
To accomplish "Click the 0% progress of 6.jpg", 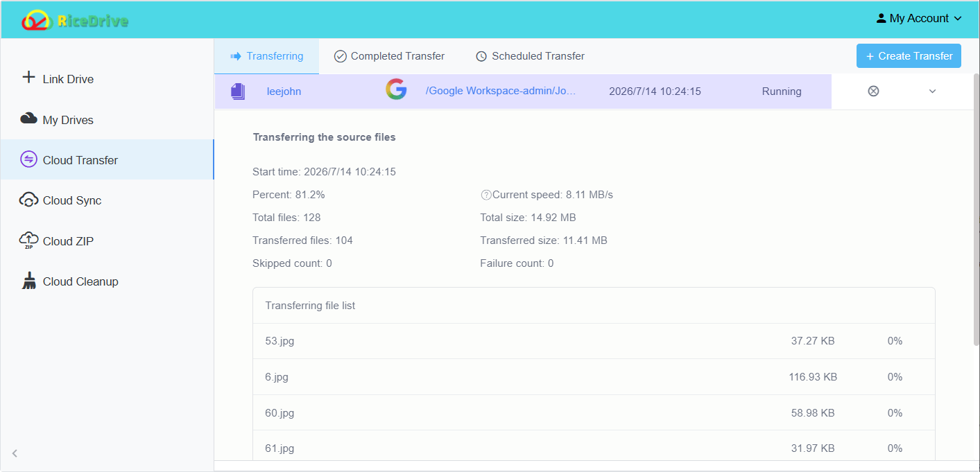I will [895, 377].
